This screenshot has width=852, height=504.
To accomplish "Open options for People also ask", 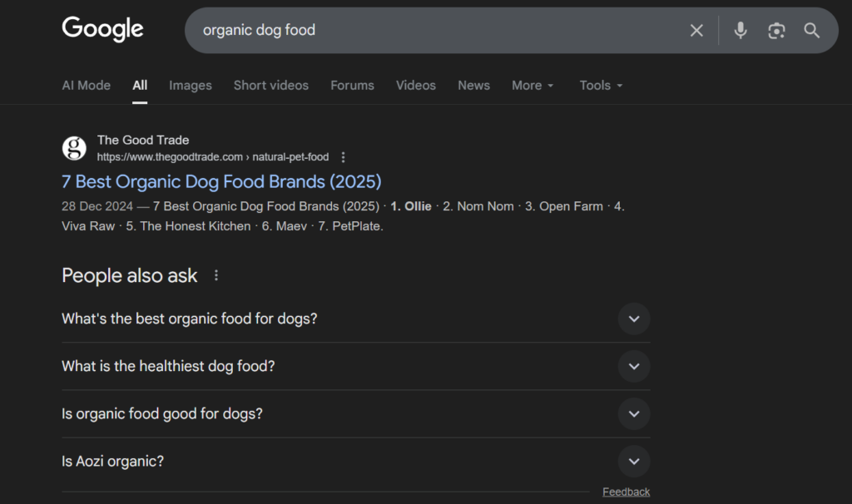I will [215, 274].
